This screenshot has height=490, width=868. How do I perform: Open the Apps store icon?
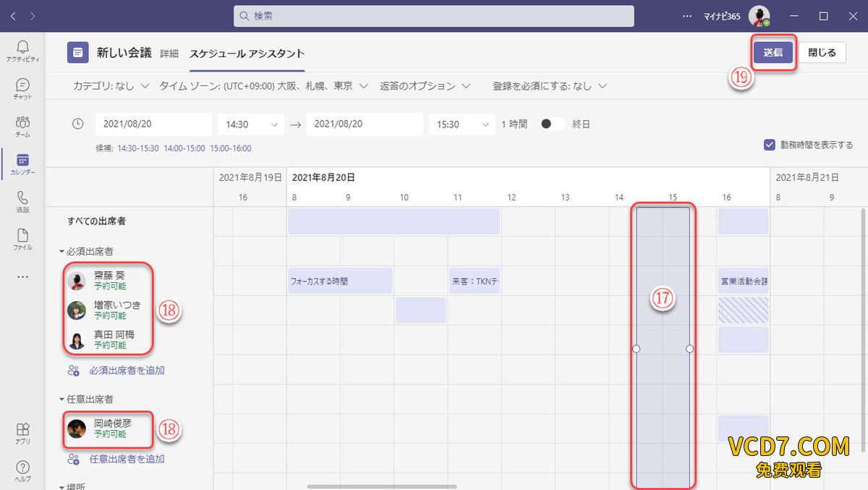[22, 434]
